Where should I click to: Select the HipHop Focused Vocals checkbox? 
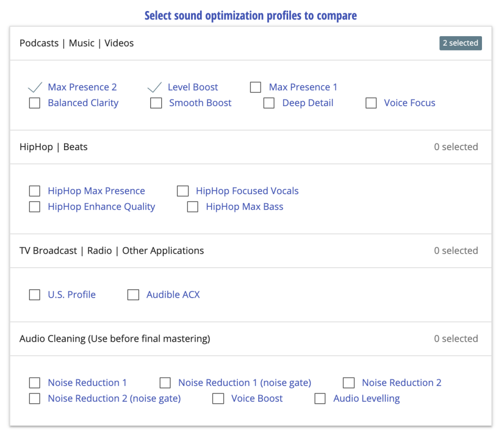[x=183, y=191]
